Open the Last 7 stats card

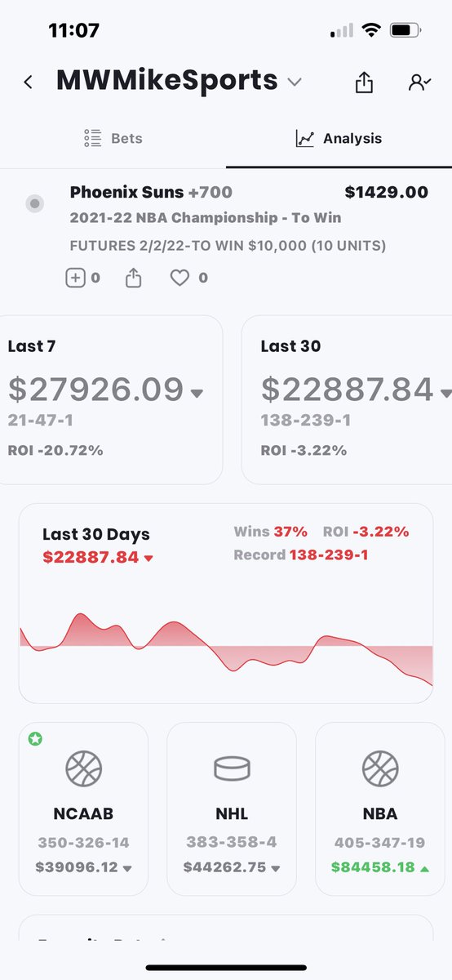pyautogui.click(x=111, y=399)
